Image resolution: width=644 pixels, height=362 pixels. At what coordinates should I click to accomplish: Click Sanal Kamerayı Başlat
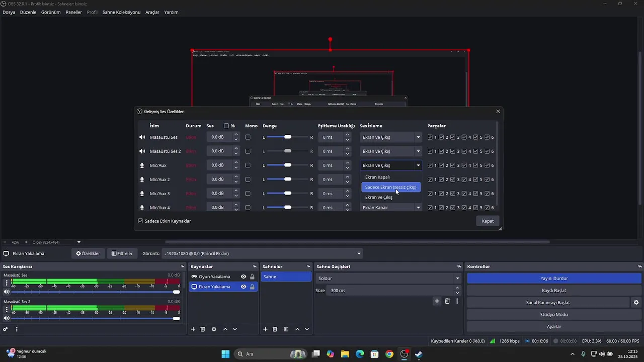tap(548, 302)
